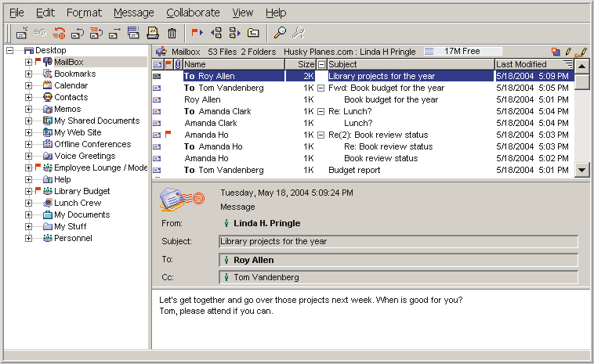
Task: Click the yellow folder up-level icon
Action: [253, 34]
